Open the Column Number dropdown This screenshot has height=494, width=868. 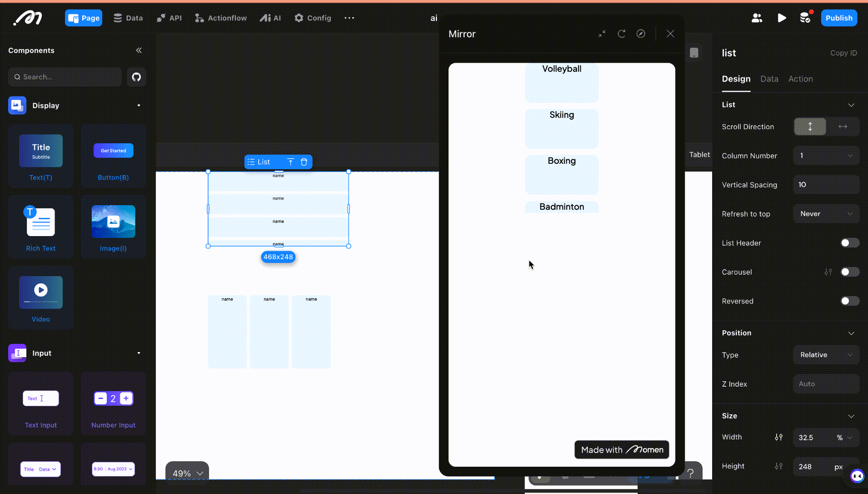point(826,156)
